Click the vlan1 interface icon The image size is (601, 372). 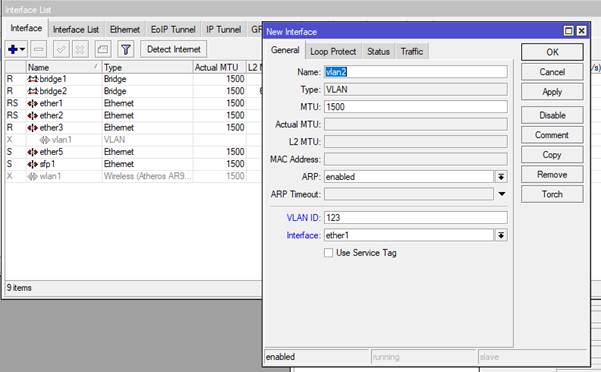44,140
